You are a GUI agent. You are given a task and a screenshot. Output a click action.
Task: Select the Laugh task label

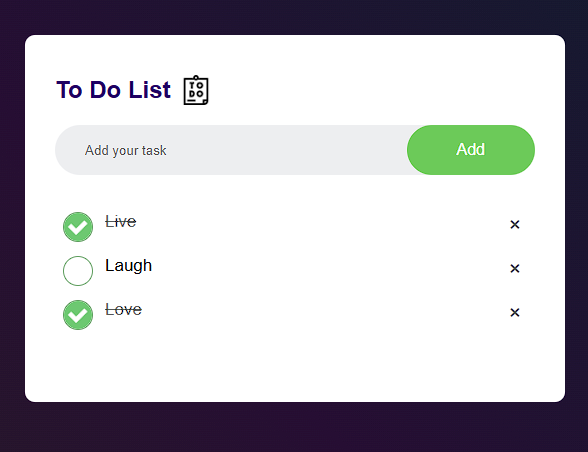point(129,266)
